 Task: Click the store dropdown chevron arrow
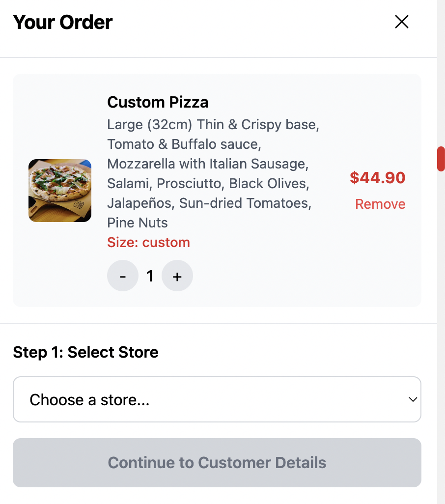click(x=413, y=399)
